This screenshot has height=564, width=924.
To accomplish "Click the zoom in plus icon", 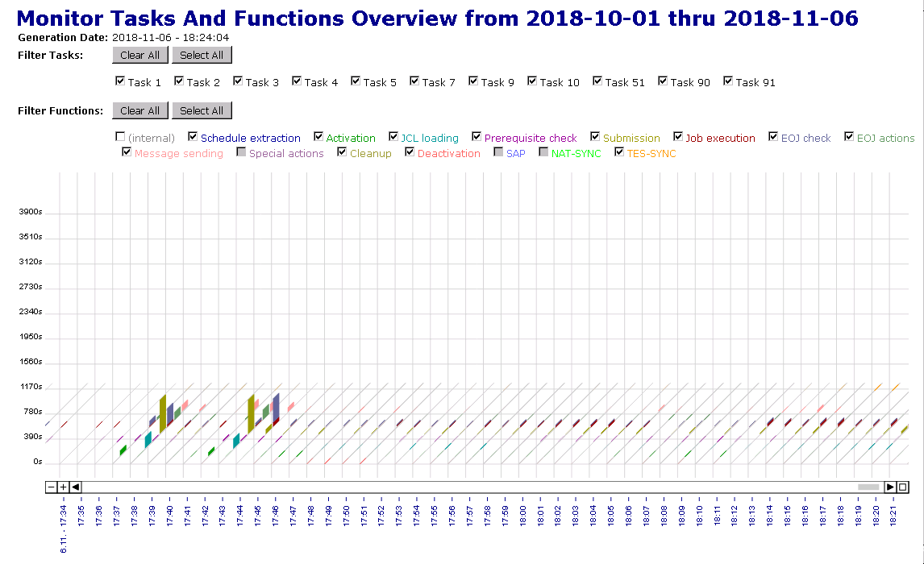I will (63, 487).
